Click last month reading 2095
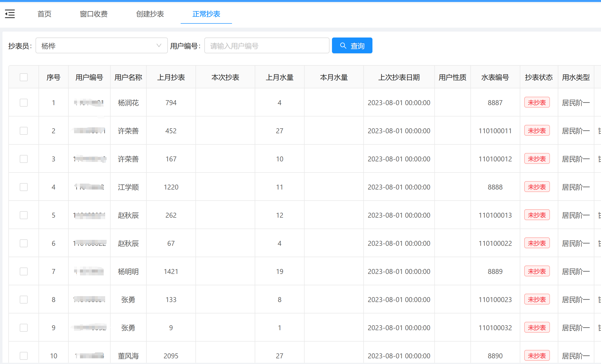This screenshot has height=364, width=601. [x=171, y=356]
